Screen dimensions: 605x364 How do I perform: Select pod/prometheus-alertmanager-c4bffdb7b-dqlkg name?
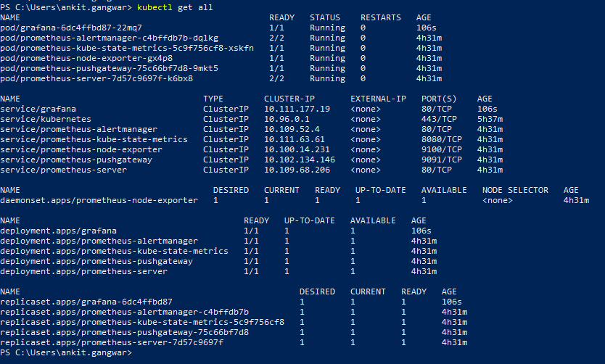coord(110,38)
